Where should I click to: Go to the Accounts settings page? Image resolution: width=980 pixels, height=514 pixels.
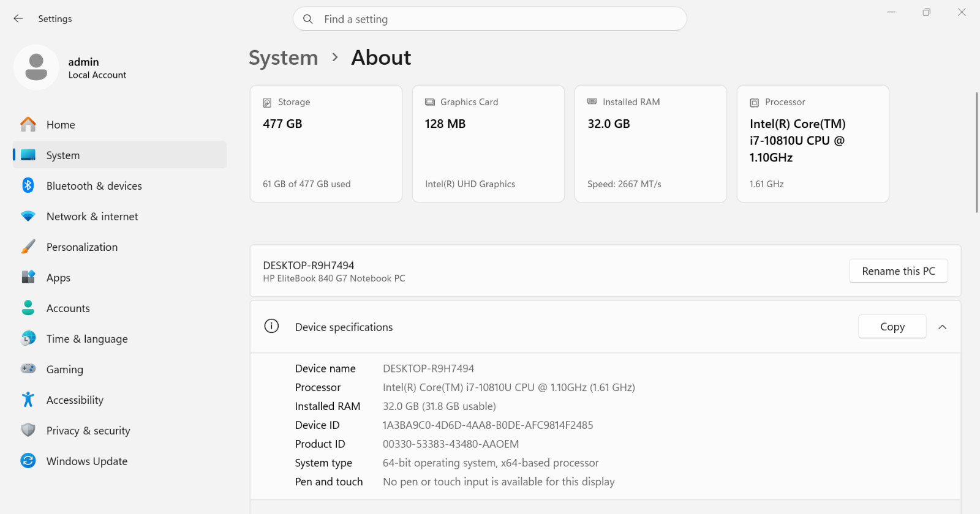click(x=68, y=308)
